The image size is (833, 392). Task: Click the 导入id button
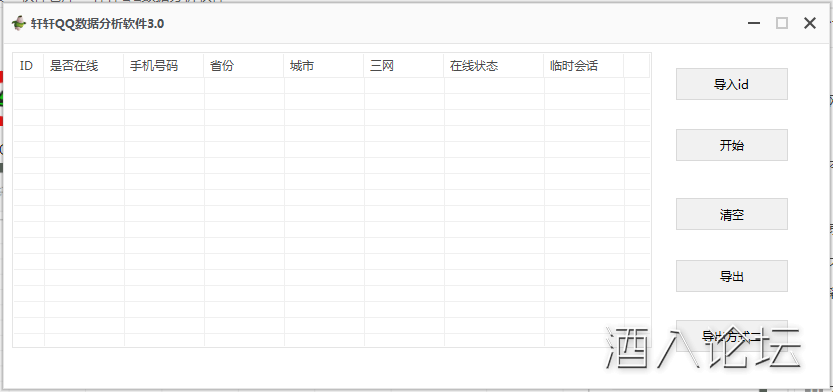732,84
